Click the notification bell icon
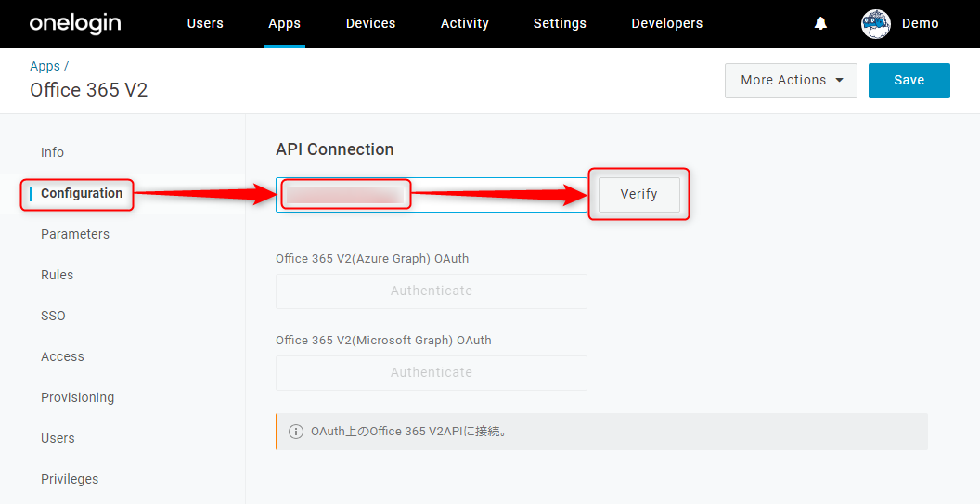 point(820,24)
